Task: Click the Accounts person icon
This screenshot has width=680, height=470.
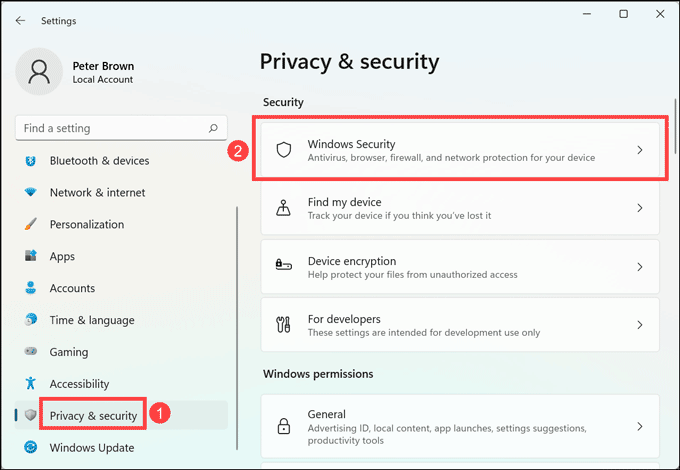Action: 31,289
